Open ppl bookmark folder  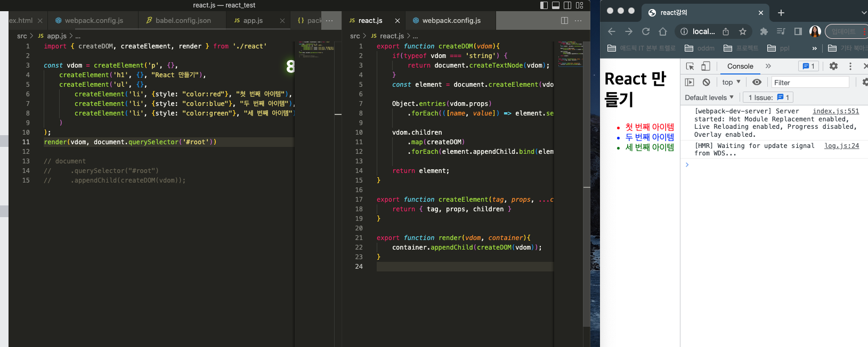[x=778, y=48]
